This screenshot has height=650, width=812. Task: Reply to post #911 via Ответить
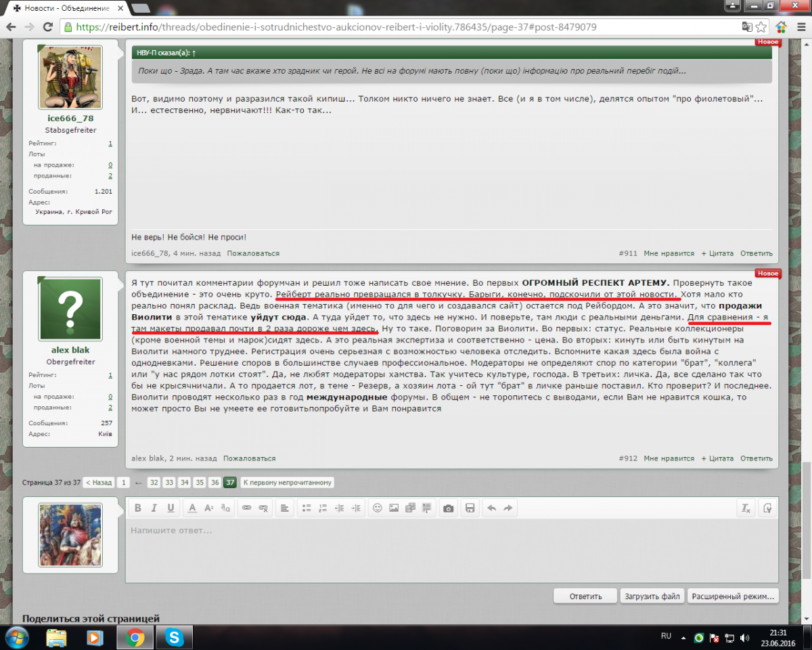click(757, 253)
